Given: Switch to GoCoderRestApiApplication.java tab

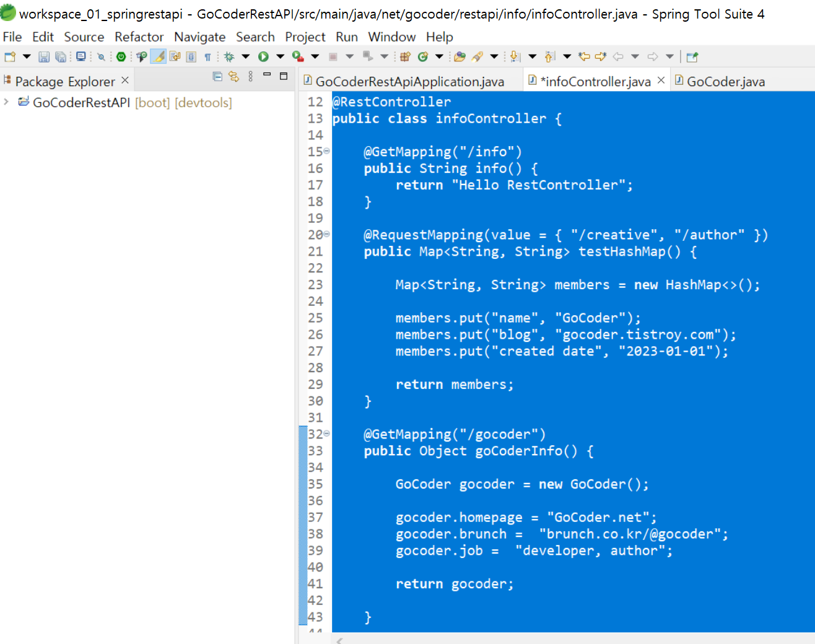Looking at the screenshot, I should point(410,81).
